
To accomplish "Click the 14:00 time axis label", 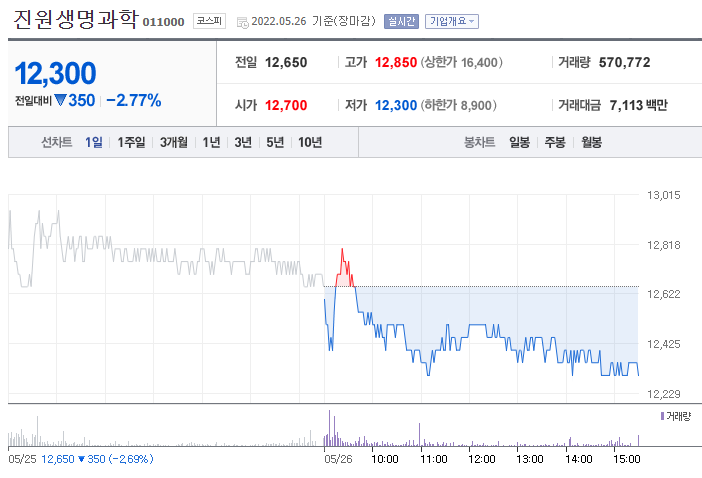I will click(579, 459).
